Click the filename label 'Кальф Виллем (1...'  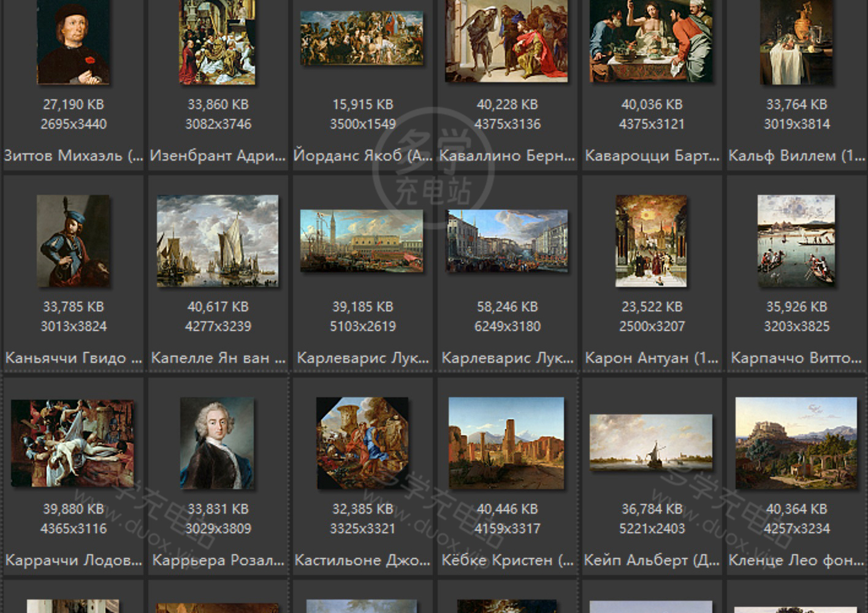796,156
